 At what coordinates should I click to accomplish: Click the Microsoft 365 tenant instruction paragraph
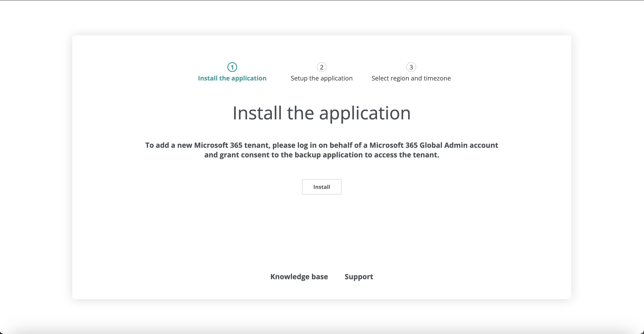[322, 150]
